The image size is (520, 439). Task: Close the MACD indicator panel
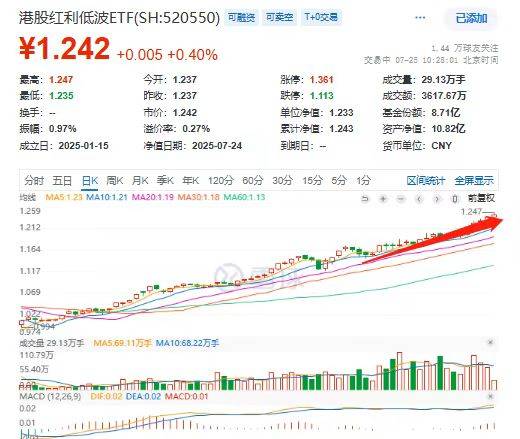[x=490, y=396]
